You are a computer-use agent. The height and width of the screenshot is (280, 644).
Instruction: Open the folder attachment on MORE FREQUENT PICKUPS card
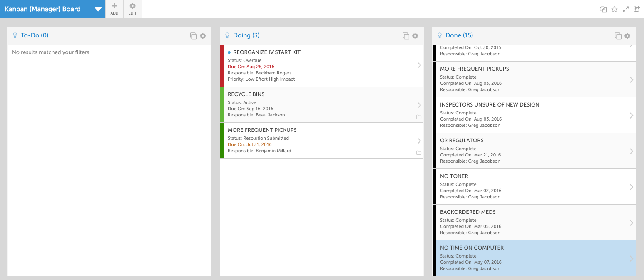tap(419, 153)
